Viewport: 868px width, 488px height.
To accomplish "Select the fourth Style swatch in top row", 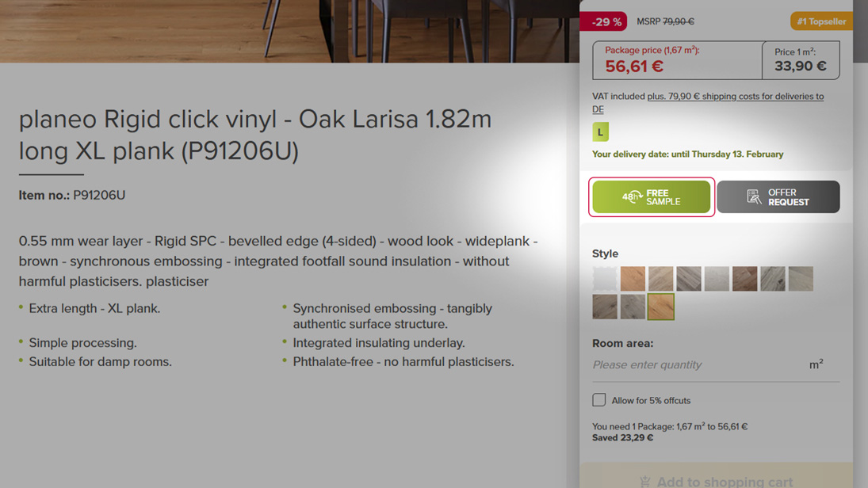I will click(x=689, y=279).
